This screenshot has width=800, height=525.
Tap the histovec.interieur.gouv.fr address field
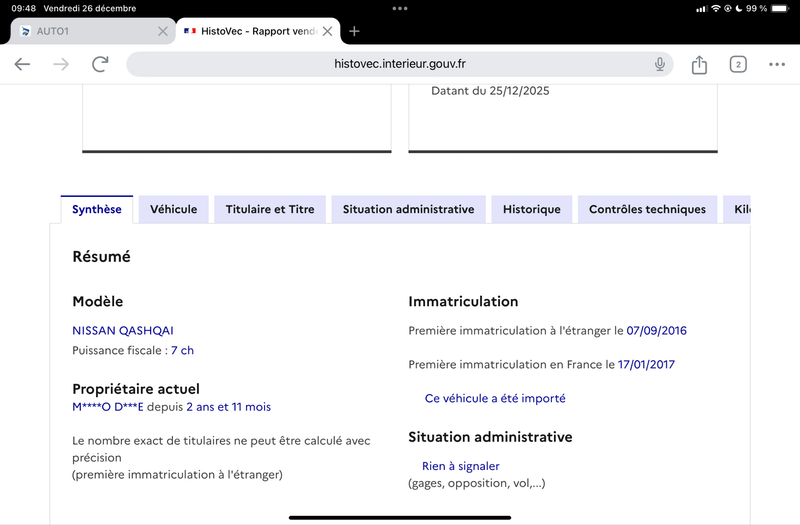(x=399, y=64)
